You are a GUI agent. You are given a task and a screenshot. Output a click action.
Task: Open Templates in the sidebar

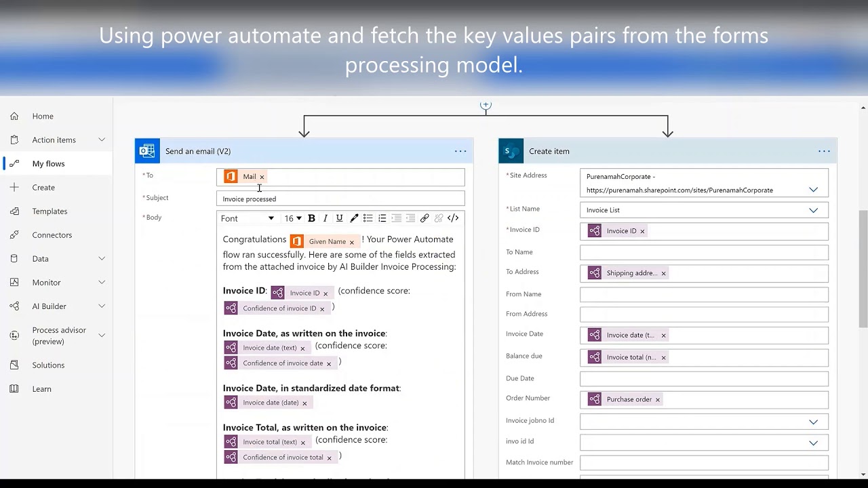click(50, 211)
